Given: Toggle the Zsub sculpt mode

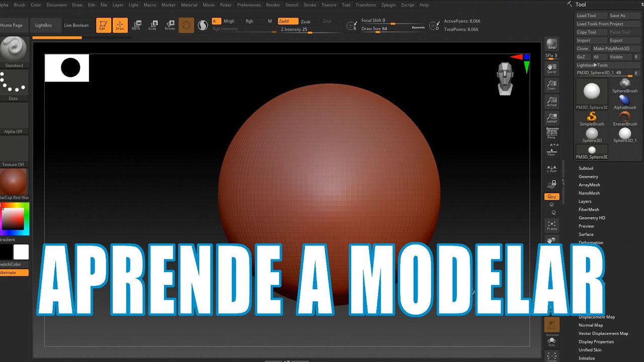Looking at the screenshot, I should (305, 22).
